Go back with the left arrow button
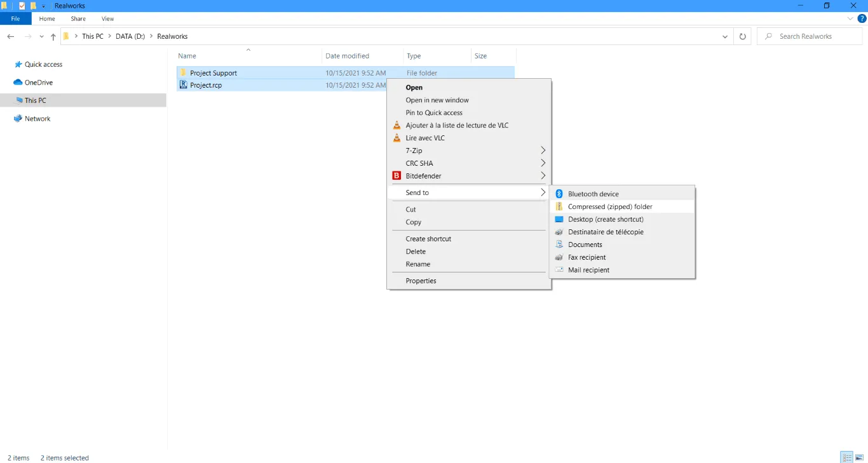The width and height of the screenshot is (868, 463). [x=11, y=36]
